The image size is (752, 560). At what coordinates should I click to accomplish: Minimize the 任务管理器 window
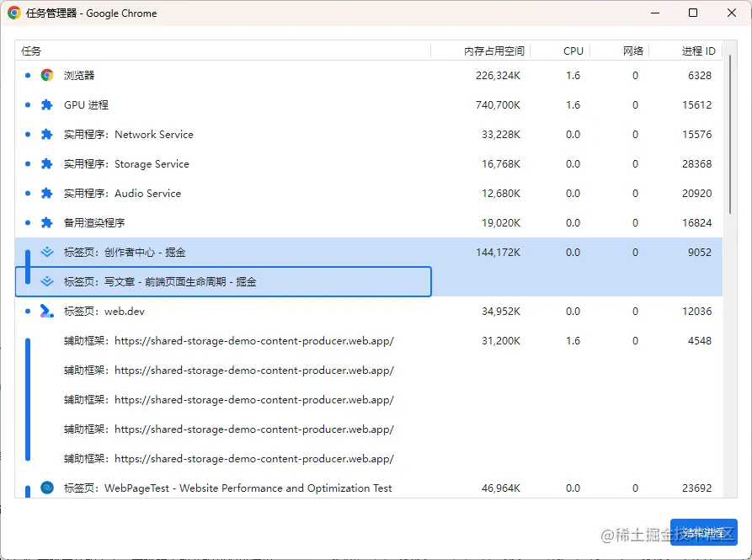tap(655, 13)
